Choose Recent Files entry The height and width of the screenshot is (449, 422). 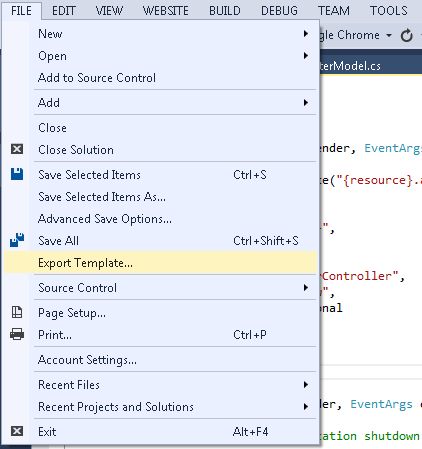pyautogui.click(x=160, y=385)
